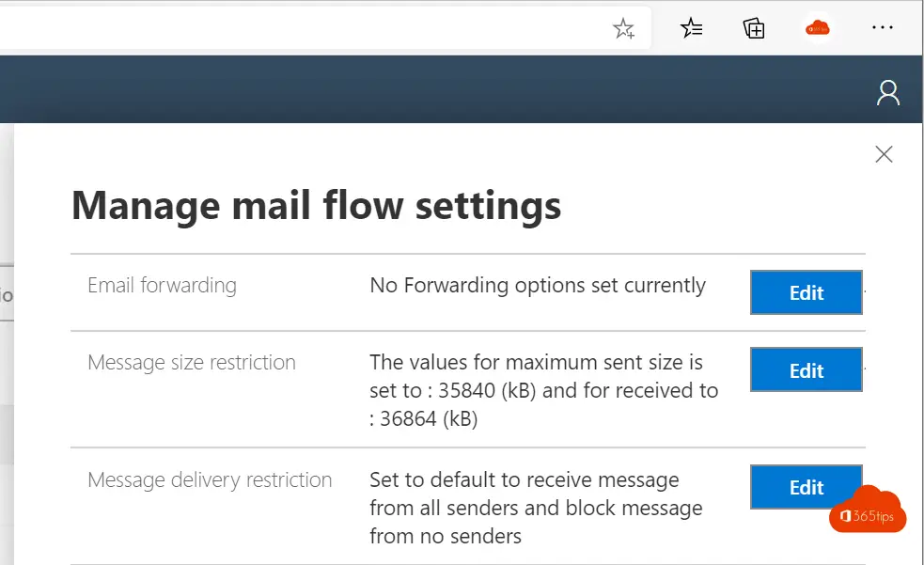
Task: Edit the Message delivery restriction setting
Action: tap(806, 487)
